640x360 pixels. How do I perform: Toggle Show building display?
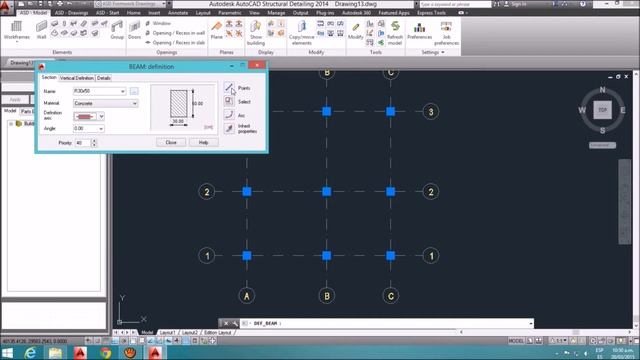[256, 32]
